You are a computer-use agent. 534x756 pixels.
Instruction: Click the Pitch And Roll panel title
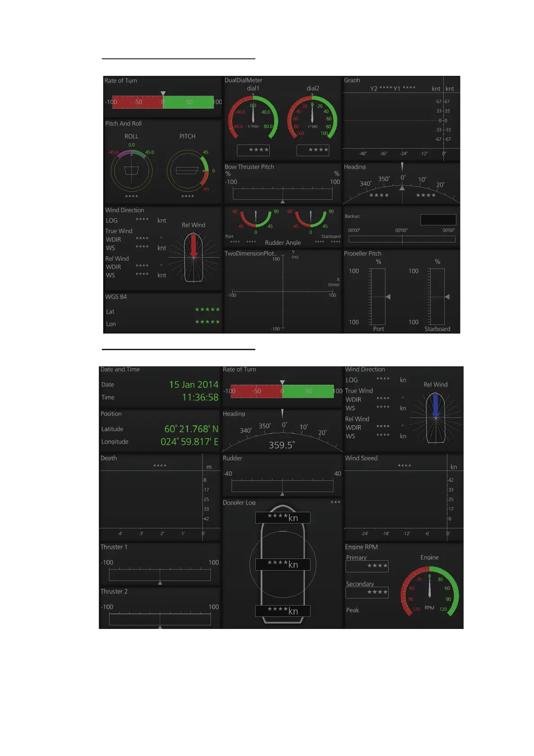click(x=123, y=123)
